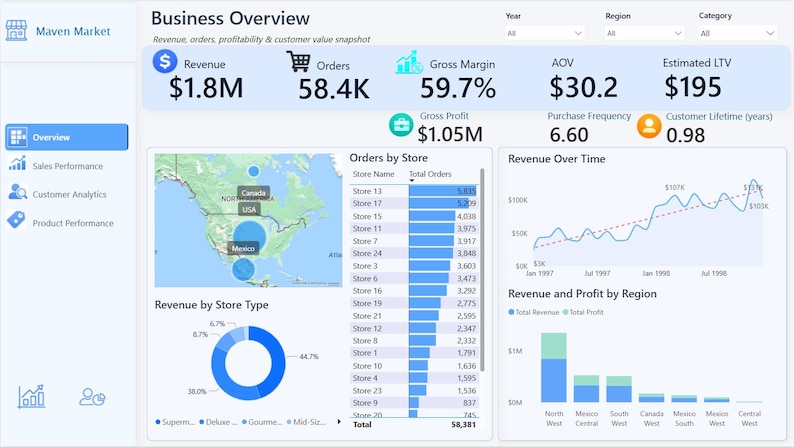Sort by Total Orders column header
This screenshot has height=447, width=794.
[x=430, y=174]
